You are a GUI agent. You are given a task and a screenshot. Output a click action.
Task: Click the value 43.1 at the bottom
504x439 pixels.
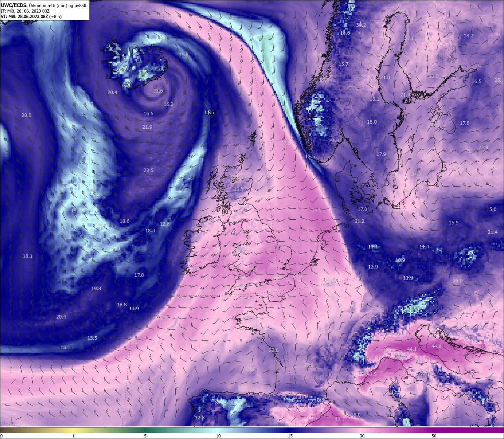tap(339, 419)
